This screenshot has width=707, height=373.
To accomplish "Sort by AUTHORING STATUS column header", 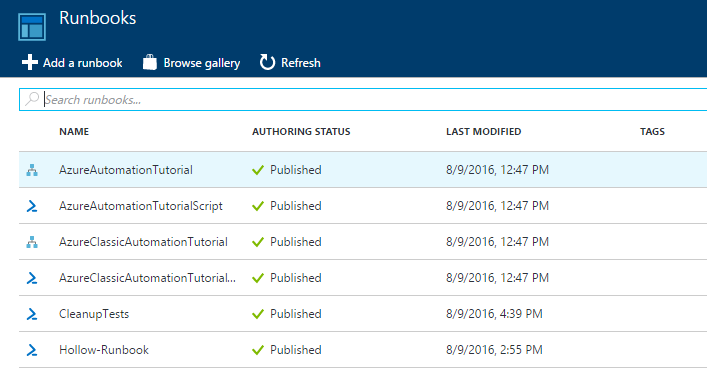I will coord(301,132).
